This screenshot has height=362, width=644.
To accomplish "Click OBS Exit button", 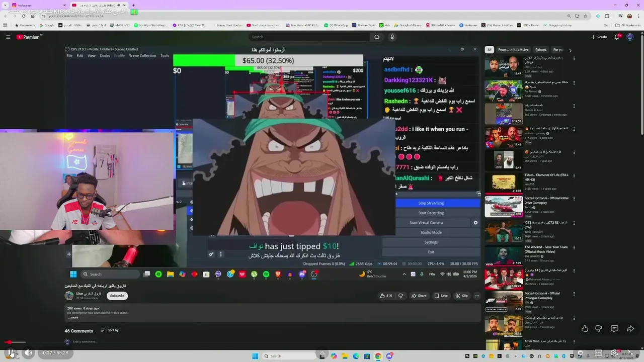I will [x=431, y=252].
